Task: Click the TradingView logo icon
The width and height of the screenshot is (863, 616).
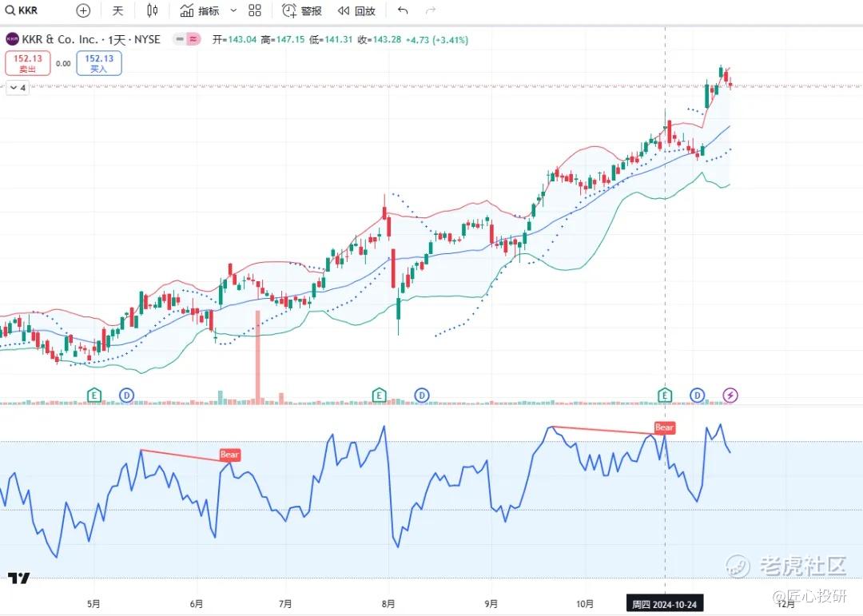Action: [18, 578]
